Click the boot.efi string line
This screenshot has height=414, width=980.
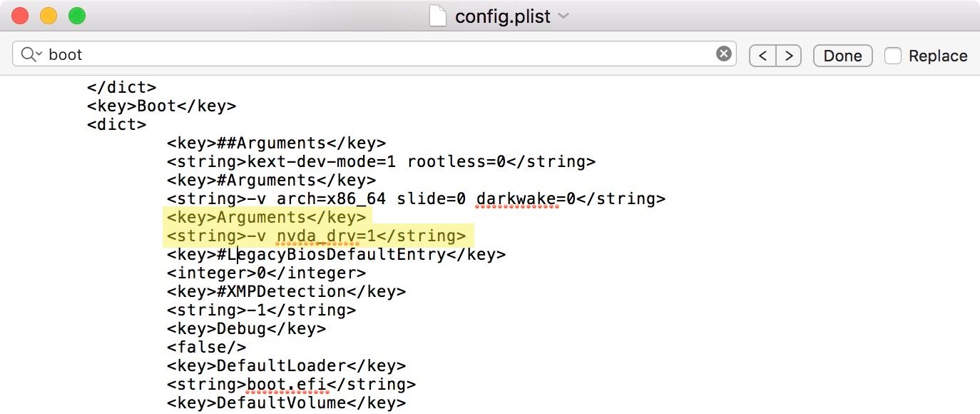pyautogui.click(x=291, y=384)
